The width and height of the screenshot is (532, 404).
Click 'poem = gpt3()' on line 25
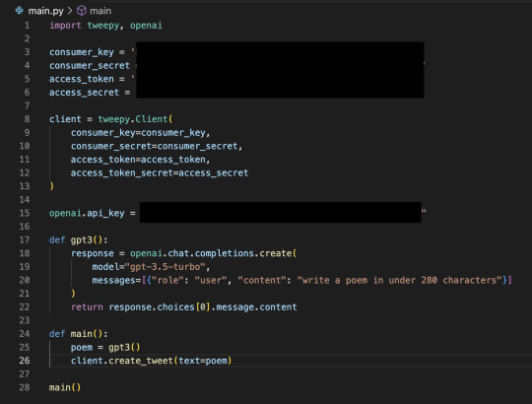pos(105,348)
